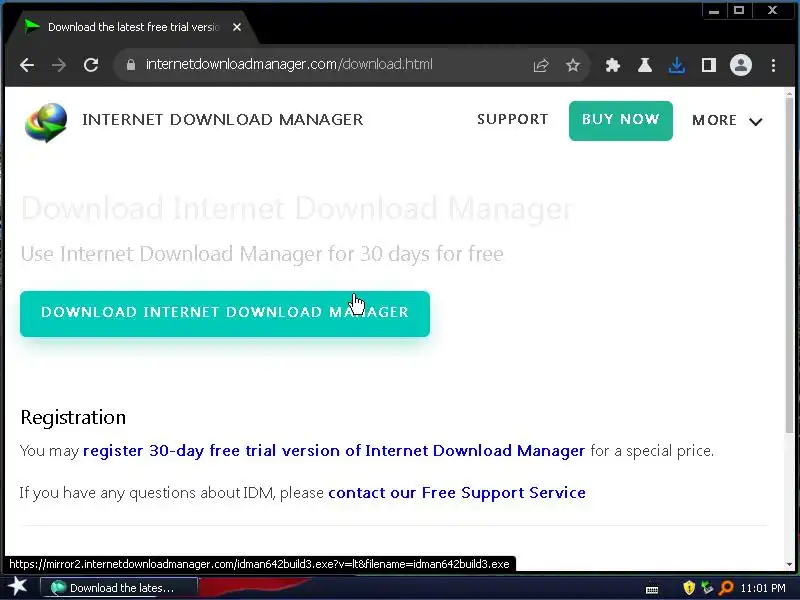
Task: Open the SUPPORT menu item
Action: [512, 119]
